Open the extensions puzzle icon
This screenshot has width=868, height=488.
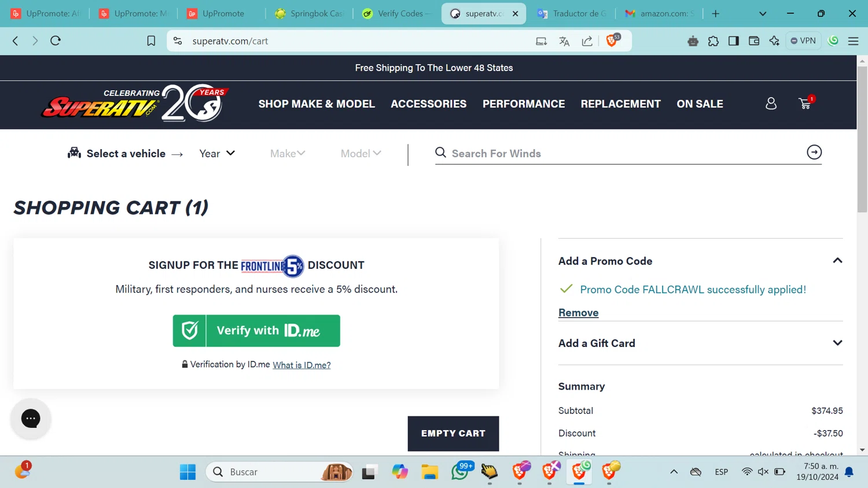coord(713,41)
